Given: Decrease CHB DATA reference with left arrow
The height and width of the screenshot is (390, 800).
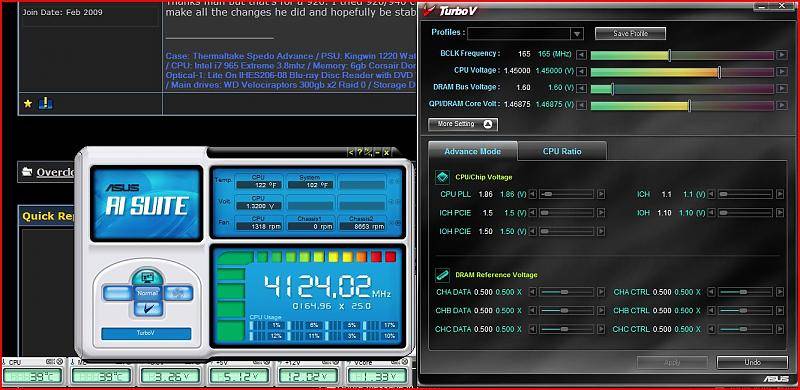Looking at the screenshot, I should coord(533,310).
